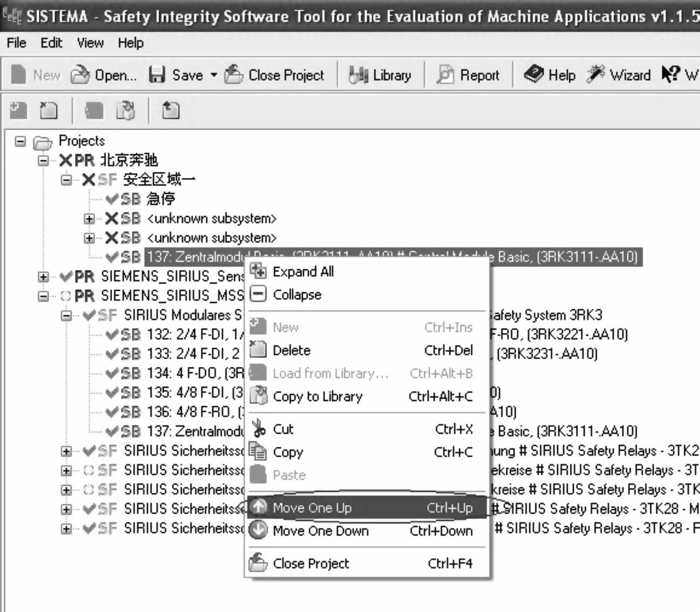This screenshot has height=612, width=700.
Task: Click the down-arrow icon of Move One Down
Action: pos(258,531)
